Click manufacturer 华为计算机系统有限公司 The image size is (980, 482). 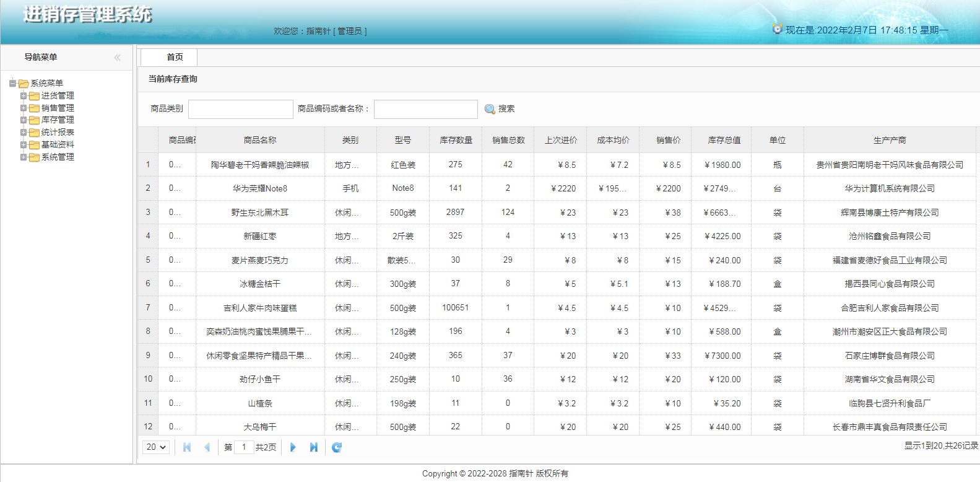[890, 188]
